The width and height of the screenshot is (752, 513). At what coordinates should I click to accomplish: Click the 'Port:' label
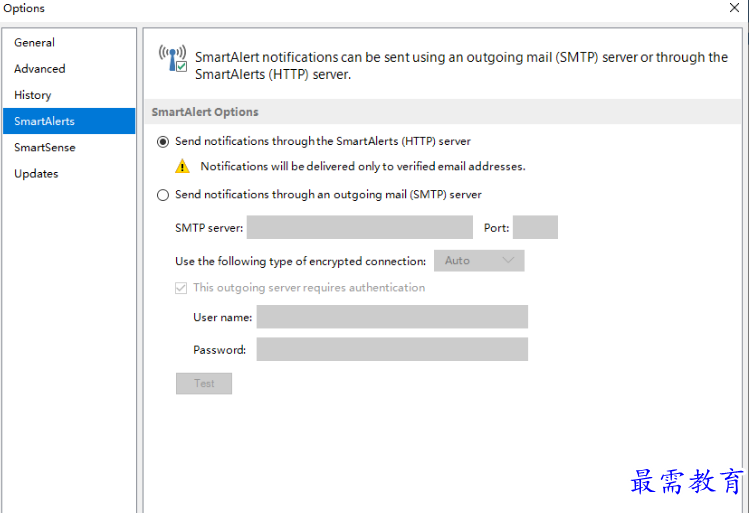point(496,228)
